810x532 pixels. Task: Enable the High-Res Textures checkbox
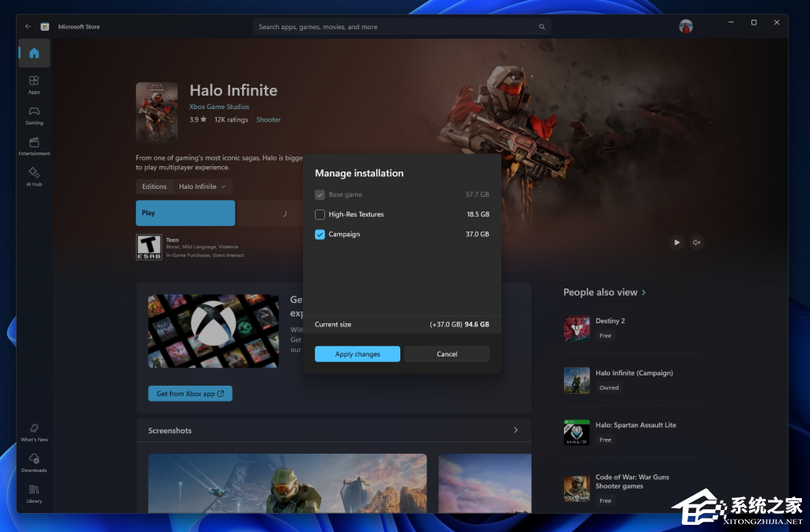pyautogui.click(x=320, y=214)
